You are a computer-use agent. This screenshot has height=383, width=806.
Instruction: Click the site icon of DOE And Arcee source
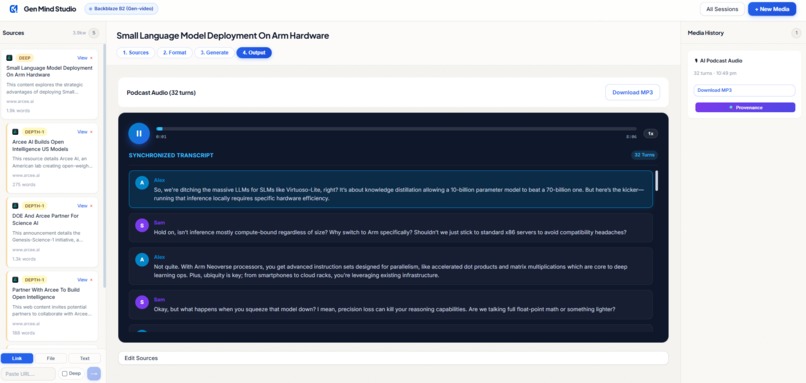pyautogui.click(x=15, y=206)
